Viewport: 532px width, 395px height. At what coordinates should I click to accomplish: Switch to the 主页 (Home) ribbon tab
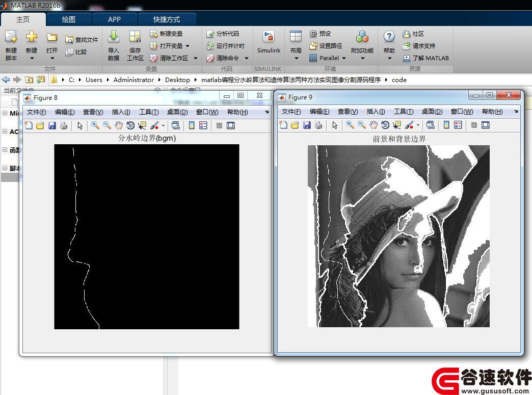[x=23, y=19]
